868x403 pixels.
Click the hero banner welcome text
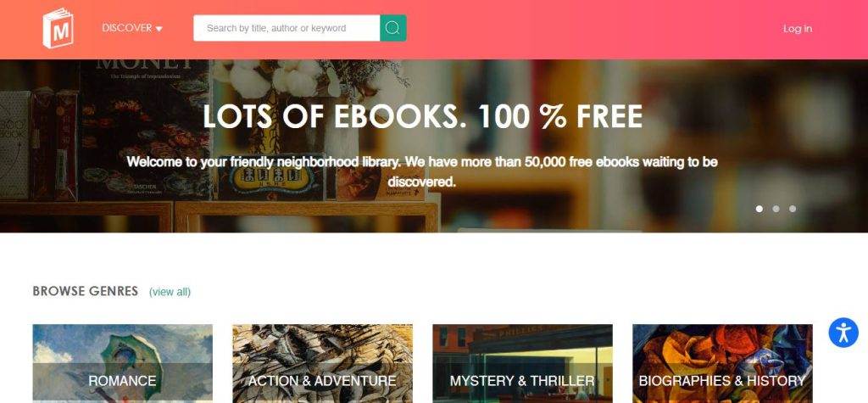click(x=422, y=171)
